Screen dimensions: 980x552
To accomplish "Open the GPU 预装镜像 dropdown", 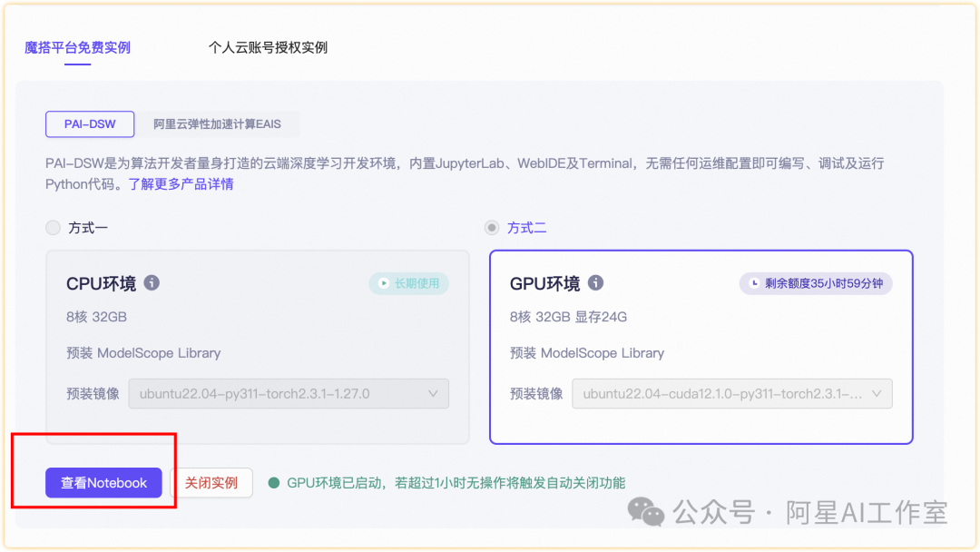I will (x=732, y=394).
